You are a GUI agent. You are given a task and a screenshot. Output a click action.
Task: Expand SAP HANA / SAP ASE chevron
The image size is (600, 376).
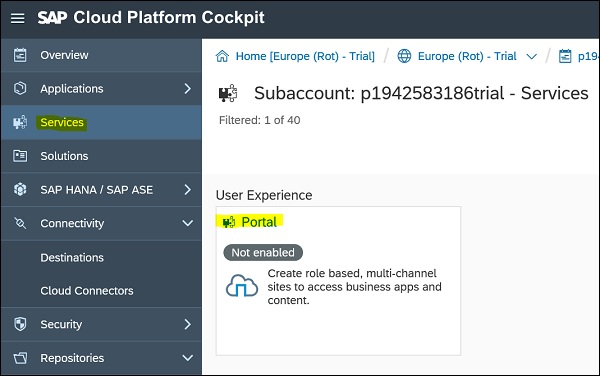[x=188, y=189]
